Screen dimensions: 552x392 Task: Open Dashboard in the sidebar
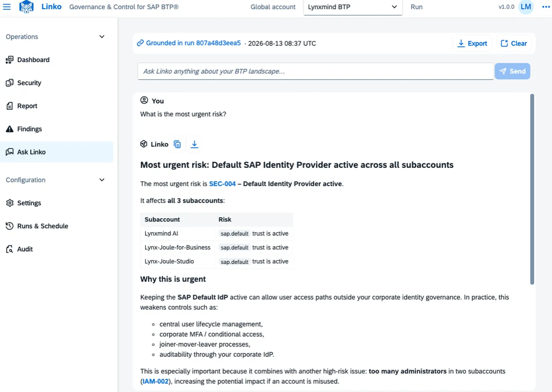coord(57,60)
